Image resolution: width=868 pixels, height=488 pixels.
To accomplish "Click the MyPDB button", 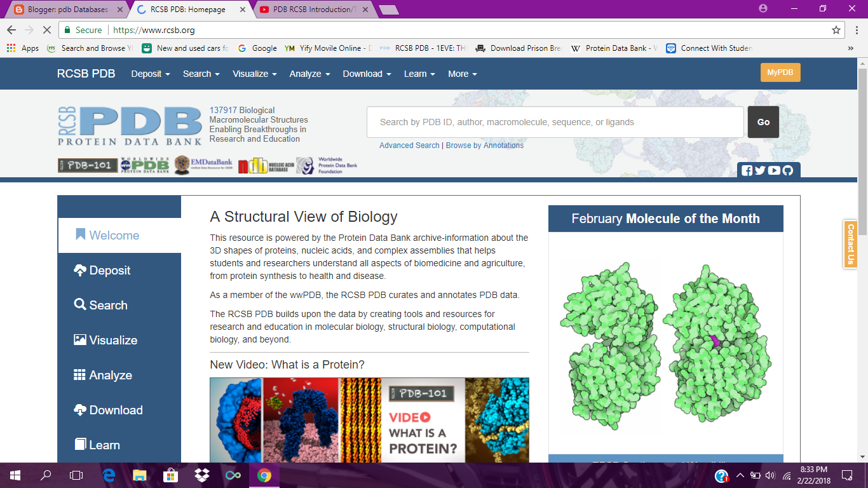I will point(780,72).
